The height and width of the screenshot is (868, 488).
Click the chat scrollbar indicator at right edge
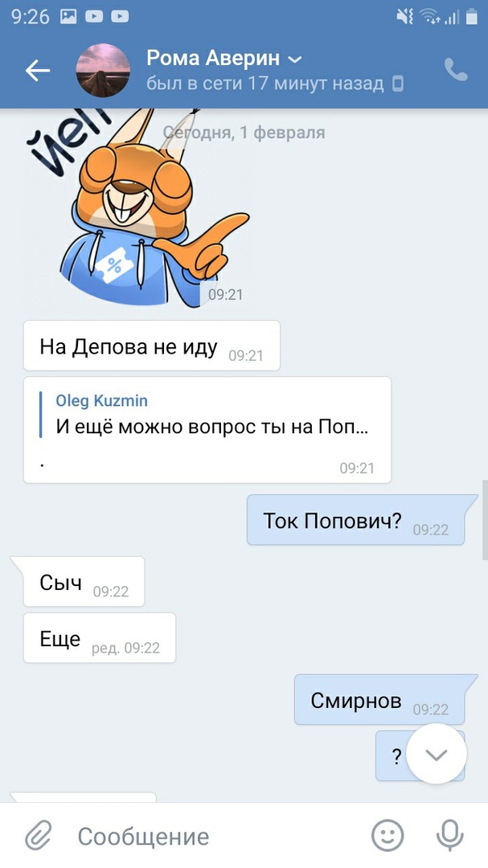pos(486,520)
